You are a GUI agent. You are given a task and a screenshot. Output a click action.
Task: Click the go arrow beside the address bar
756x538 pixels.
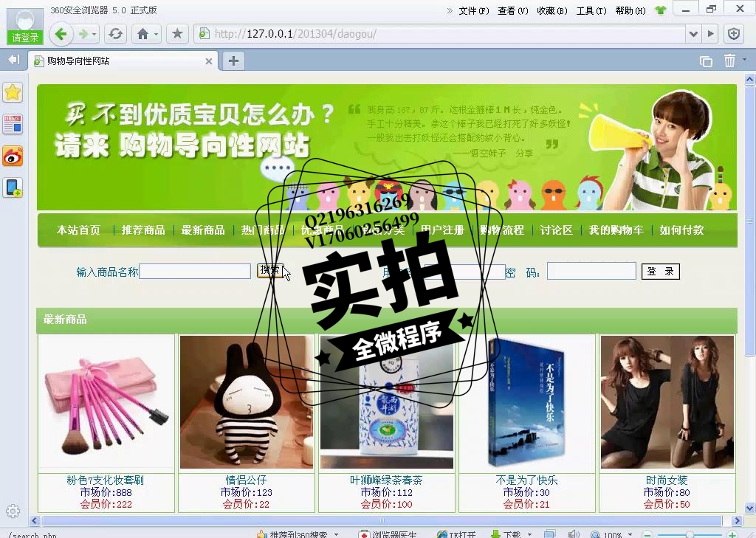pos(710,34)
